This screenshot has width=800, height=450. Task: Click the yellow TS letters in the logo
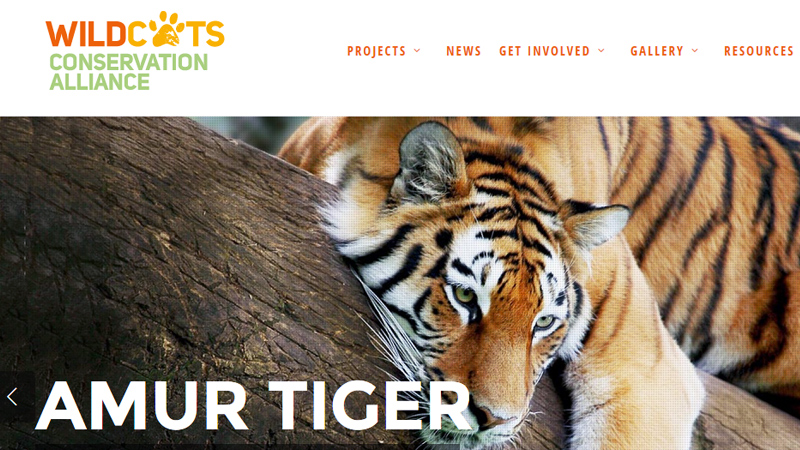coord(208,34)
